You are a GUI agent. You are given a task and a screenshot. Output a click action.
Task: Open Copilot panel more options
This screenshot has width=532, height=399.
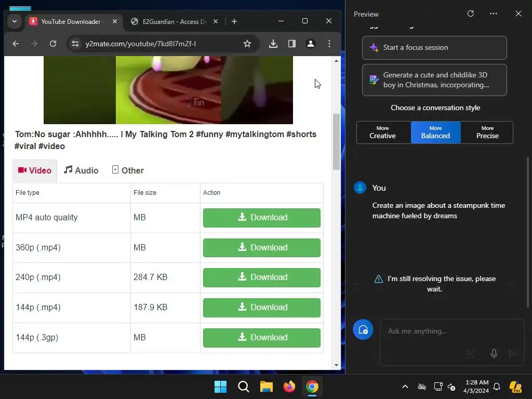coord(494,14)
